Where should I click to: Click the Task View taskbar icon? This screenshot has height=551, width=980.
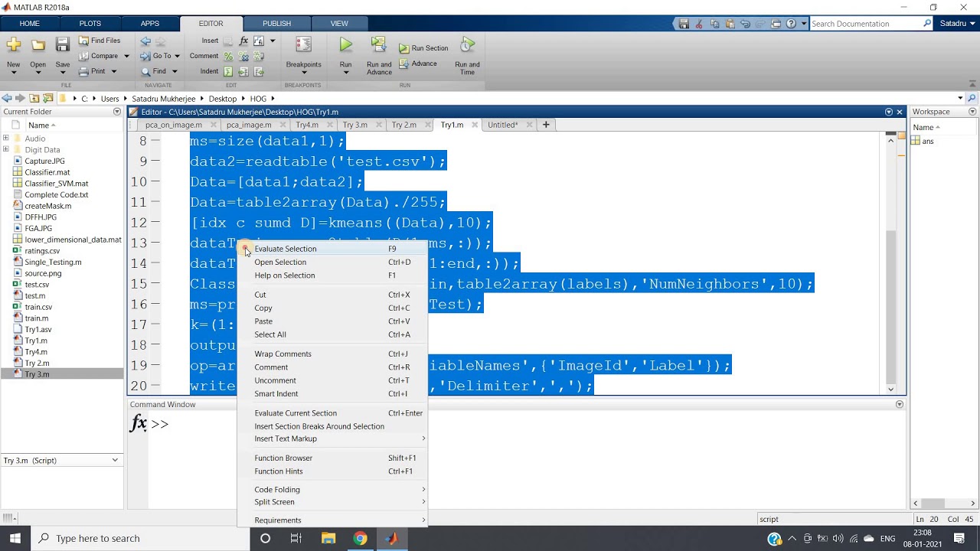point(296,538)
